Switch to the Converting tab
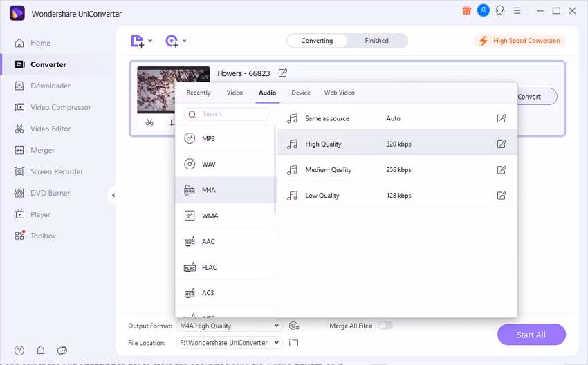Screen dimensions: 588x365 pos(317,41)
